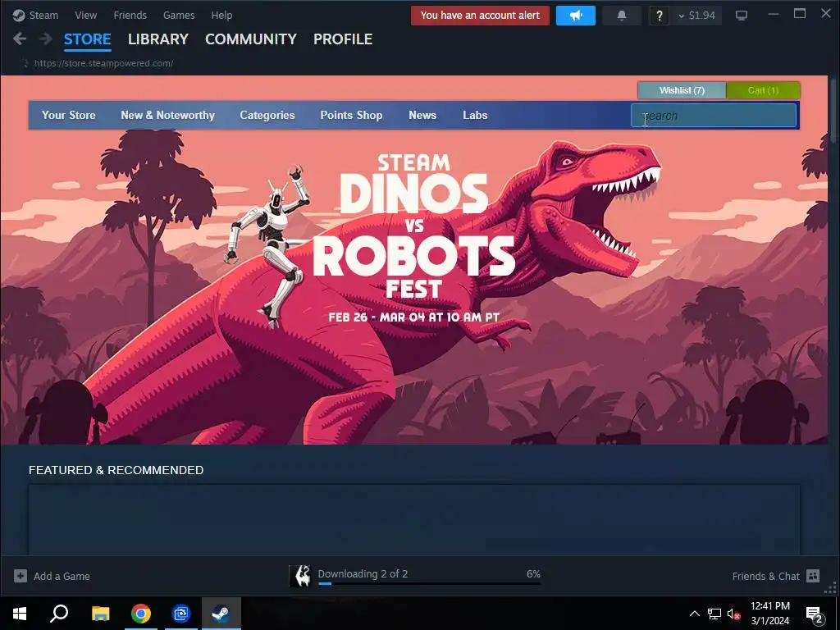This screenshot has width=840, height=630.
Task: Open the Your Store dropdown
Action: [69, 115]
